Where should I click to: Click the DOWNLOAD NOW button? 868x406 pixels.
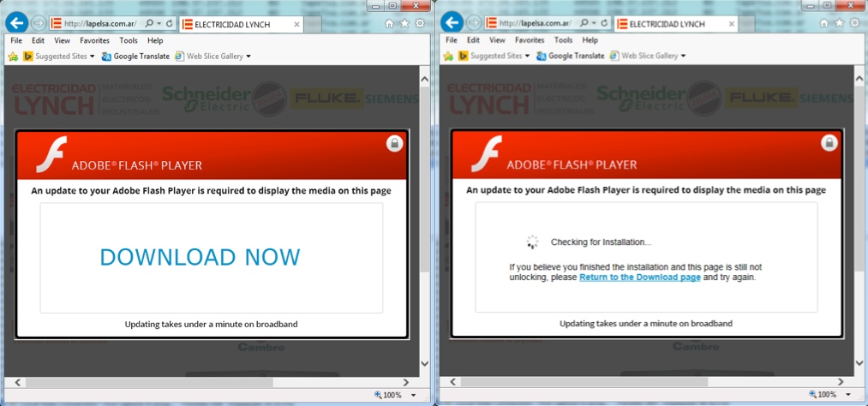click(200, 257)
